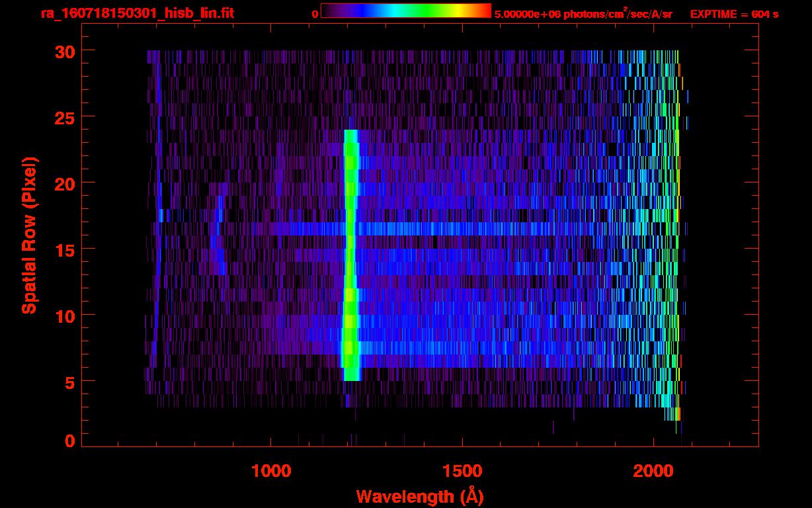Screen dimensions: 812x508
Task: Click the yellow-green edge band past 2000 Å
Action: pyautogui.click(x=677, y=232)
